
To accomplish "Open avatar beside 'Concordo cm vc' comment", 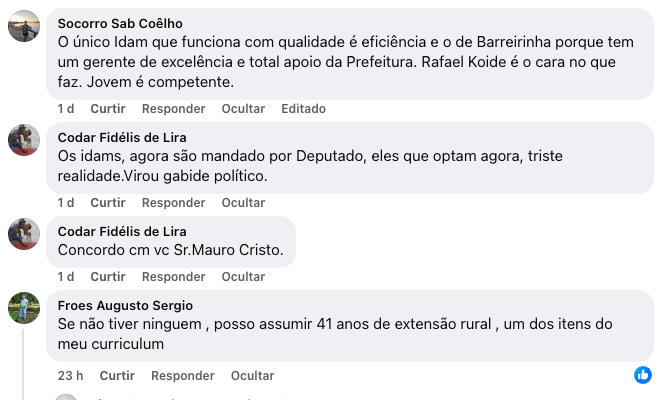I will tap(24, 234).
